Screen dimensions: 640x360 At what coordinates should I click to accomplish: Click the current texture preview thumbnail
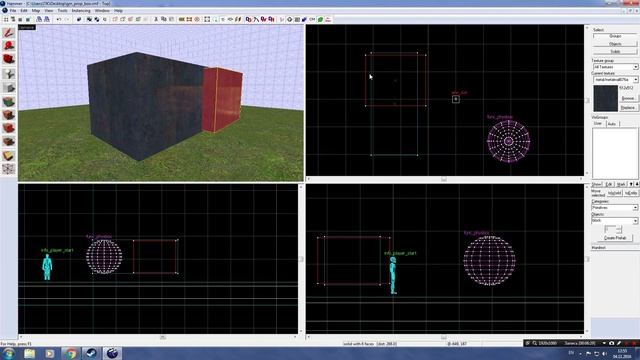[x=605, y=98]
